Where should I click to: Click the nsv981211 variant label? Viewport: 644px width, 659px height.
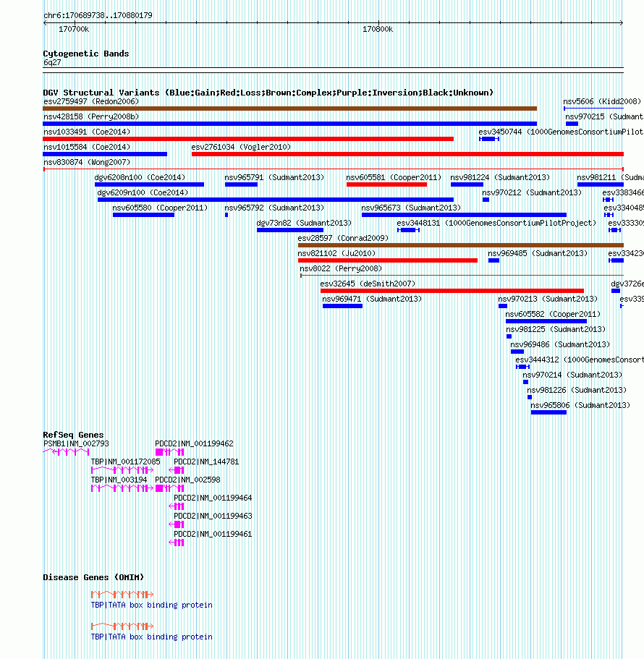[610, 177]
